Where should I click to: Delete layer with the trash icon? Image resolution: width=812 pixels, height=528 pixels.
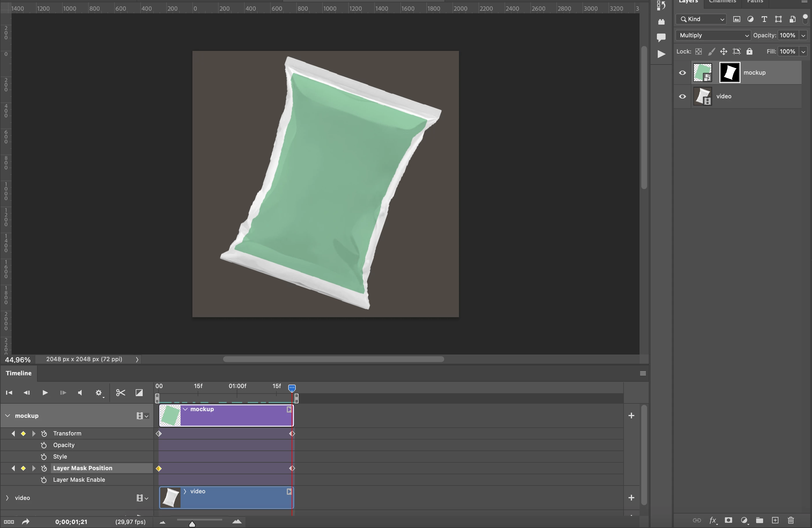tap(791, 520)
